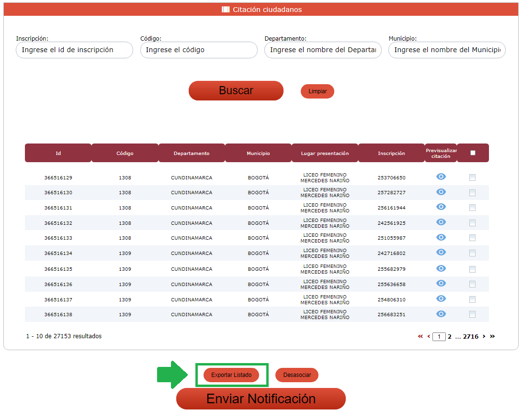Go to the first results page
The height and width of the screenshot is (420, 522).
click(x=420, y=336)
